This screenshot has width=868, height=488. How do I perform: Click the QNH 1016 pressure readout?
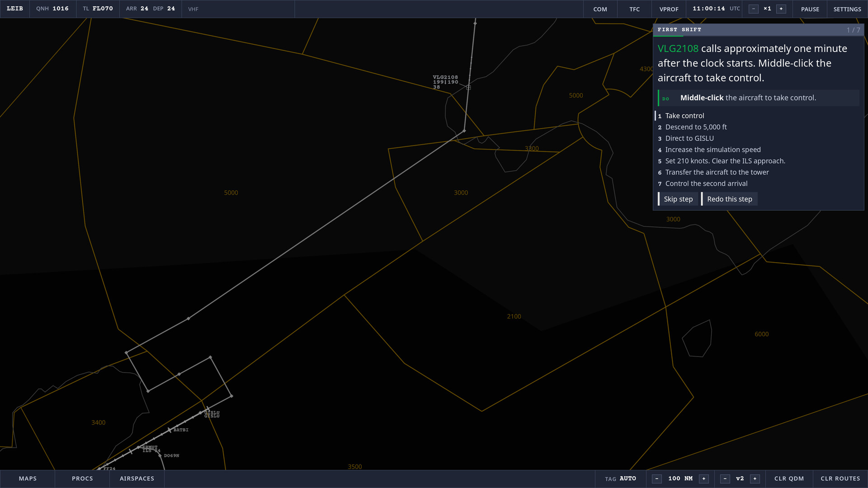click(52, 9)
